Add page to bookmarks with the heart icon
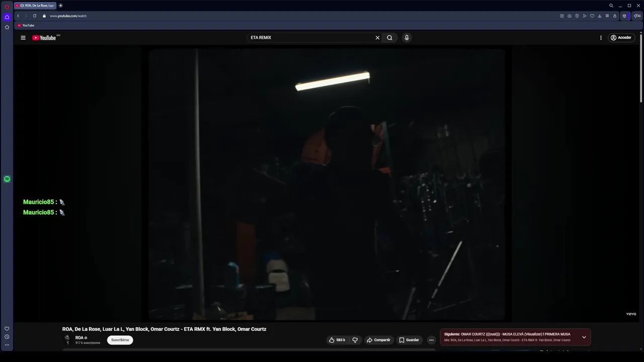Viewport: 644px width, 362px height. [592, 16]
